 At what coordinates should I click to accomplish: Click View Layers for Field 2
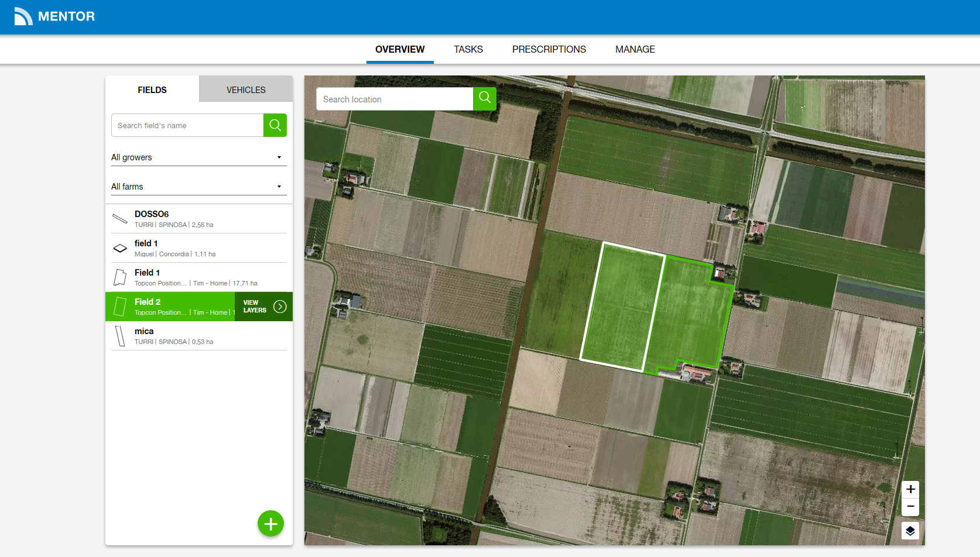pyautogui.click(x=255, y=307)
